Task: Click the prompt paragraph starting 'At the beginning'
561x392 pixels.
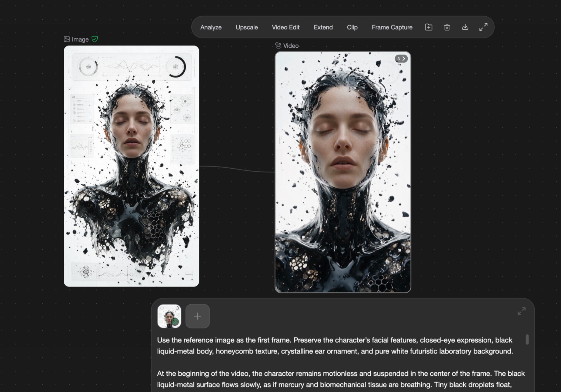Action: [x=341, y=379]
